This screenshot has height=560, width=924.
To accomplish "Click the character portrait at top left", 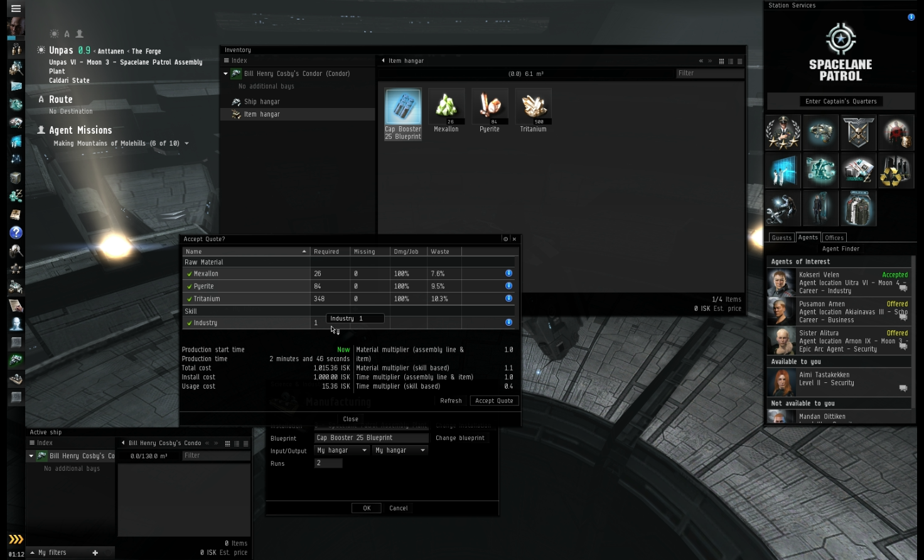I will coord(16,25).
